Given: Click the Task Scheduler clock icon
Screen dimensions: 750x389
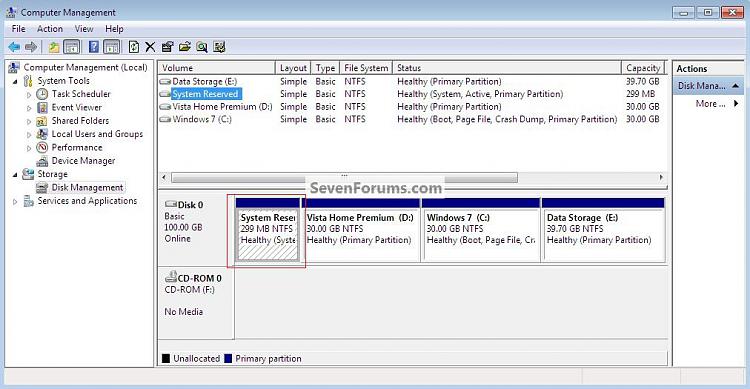Looking at the screenshot, I should [42, 94].
